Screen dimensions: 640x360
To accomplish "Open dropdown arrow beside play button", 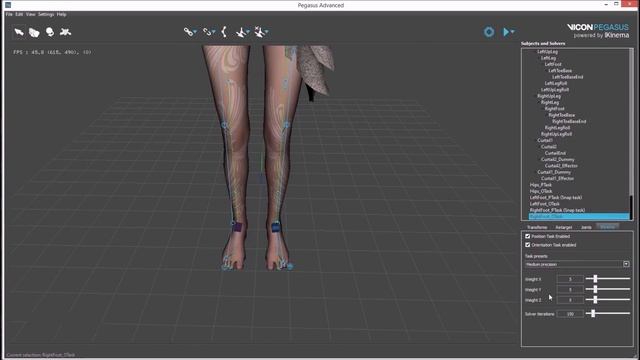I will 513,32.
